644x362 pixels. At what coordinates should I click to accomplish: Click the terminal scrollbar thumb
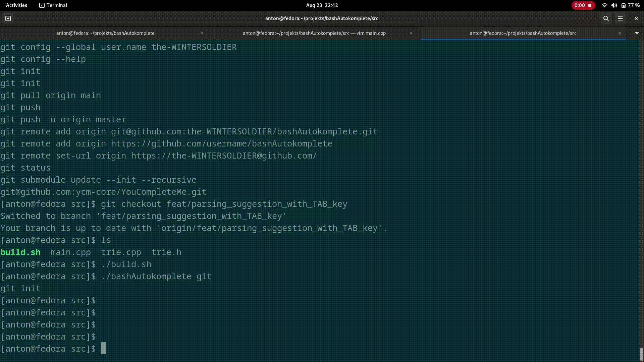(641, 354)
